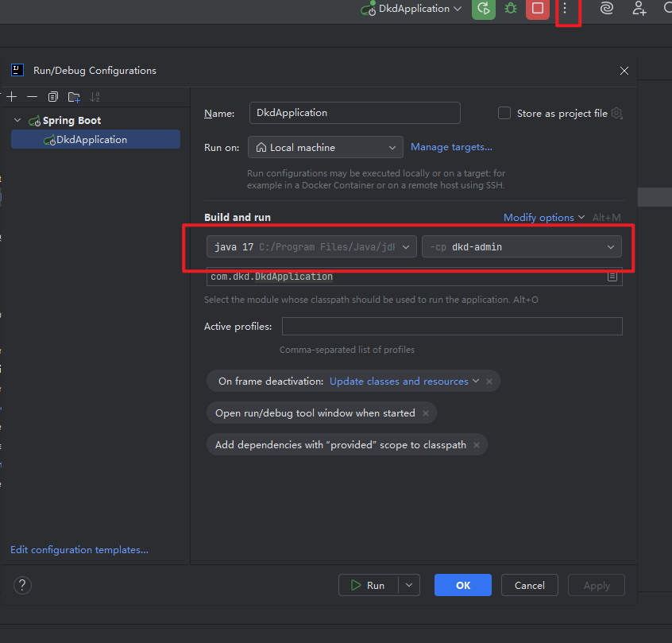The height and width of the screenshot is (643, 672).
Task: Open the DkdApplication run configuration selector
Action: click(411, 9)
